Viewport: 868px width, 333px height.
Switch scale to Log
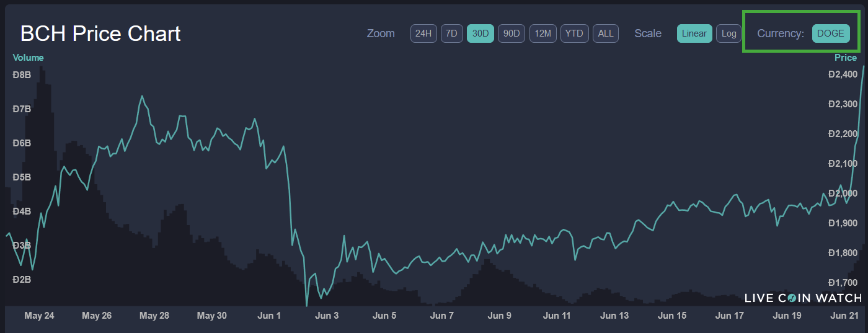(x=729, y=33)
